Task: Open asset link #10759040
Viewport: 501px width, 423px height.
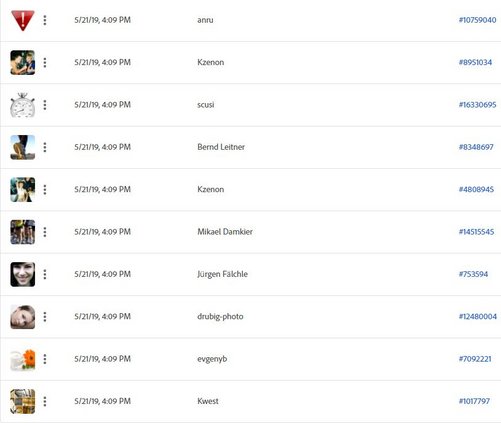Action: 477,20
